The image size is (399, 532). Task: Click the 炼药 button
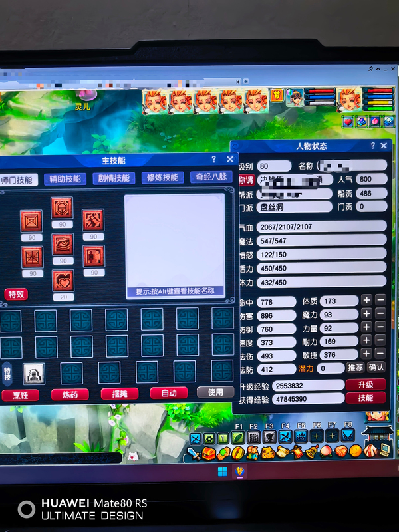[70, 394]
